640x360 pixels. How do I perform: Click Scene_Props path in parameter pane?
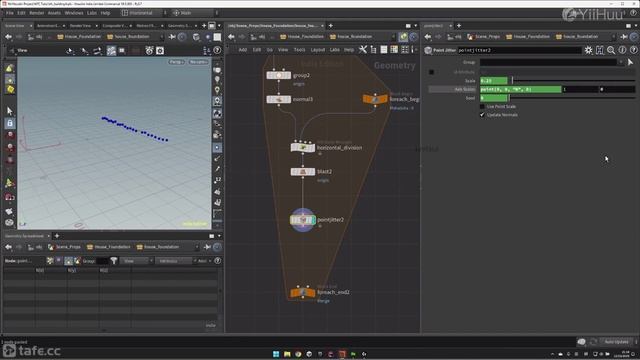(x=484, y=37)
